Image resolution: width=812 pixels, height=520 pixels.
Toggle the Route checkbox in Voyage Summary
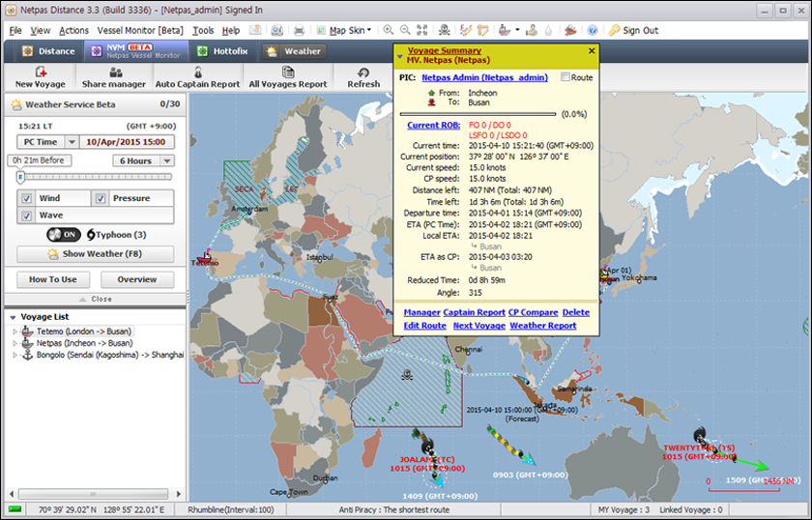[x=565, y=77]
